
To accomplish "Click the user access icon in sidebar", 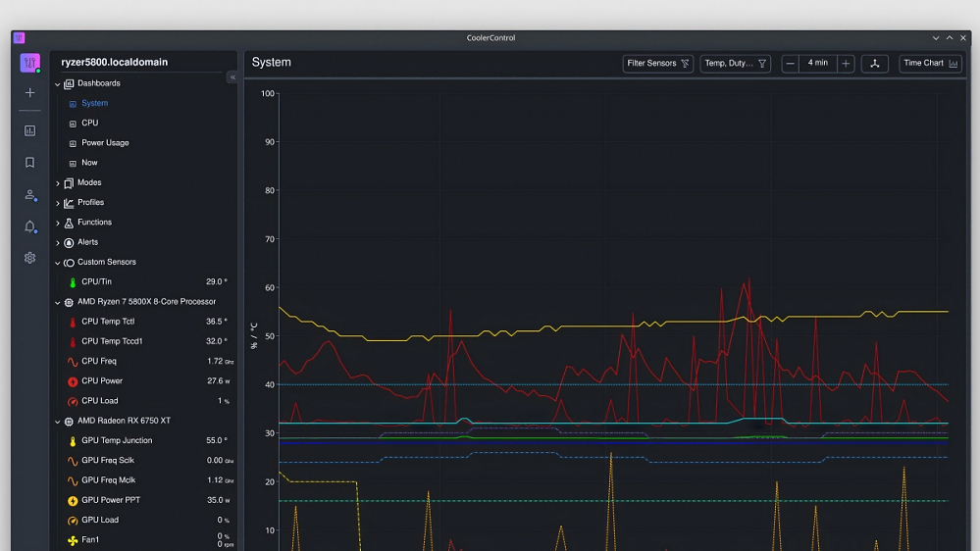I will pyautogui.click(x=29, y=194).
